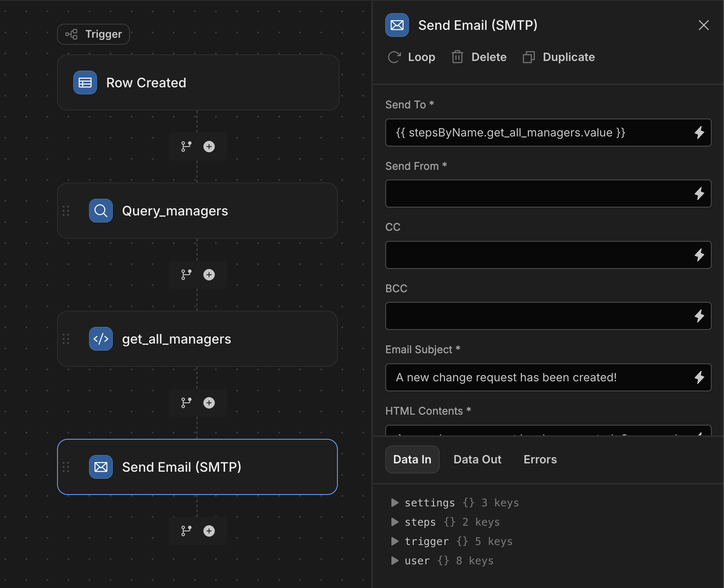724x588 pixels.
Task: Add a step below Row Created
Action: click(209, 147)
